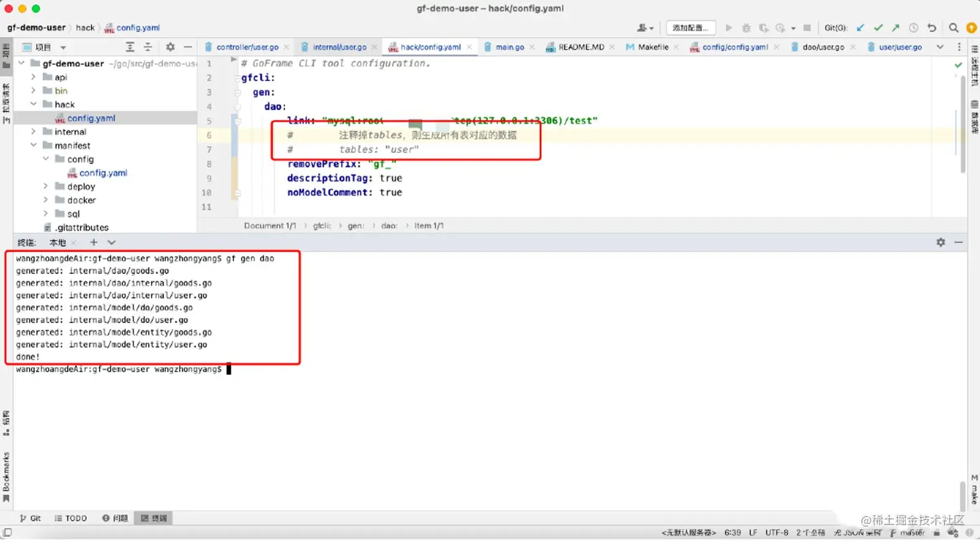Expand the api folder
Image resolution: width=980 pixels, height=542 pixels.
pos(34,77)
